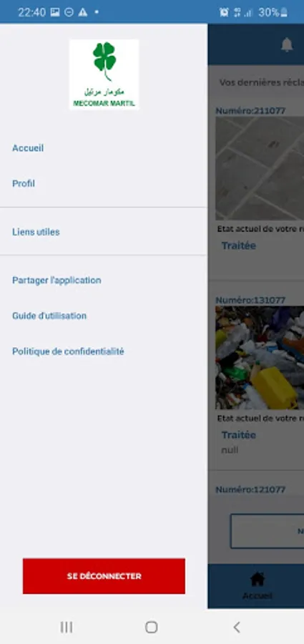Tap the Accueil home icon in bottom bar
This screenshot has height=644, width=304.
pyautogui.click(x=258, y=580)
